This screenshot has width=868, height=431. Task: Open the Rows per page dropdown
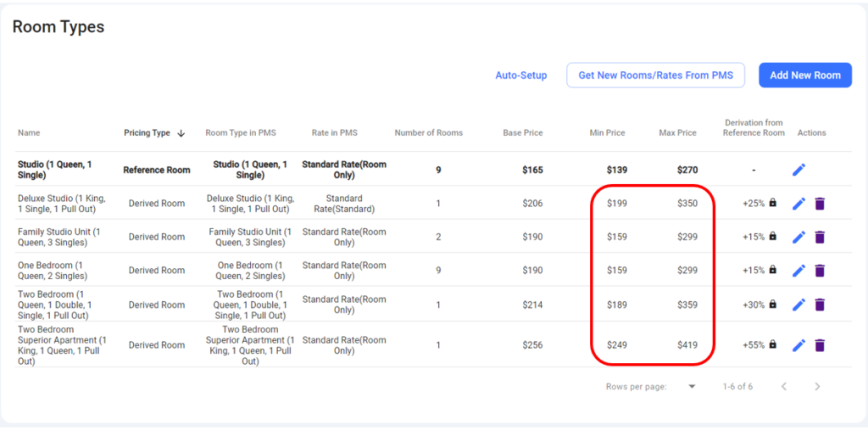pyautogui.click(x=692, y=387)
